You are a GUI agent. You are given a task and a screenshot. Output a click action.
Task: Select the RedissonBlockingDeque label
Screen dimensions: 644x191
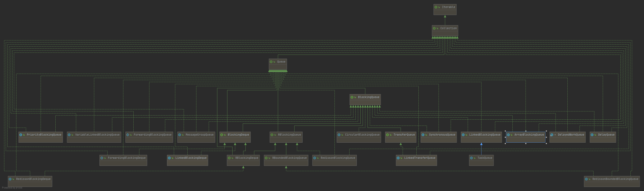(33, 179)
